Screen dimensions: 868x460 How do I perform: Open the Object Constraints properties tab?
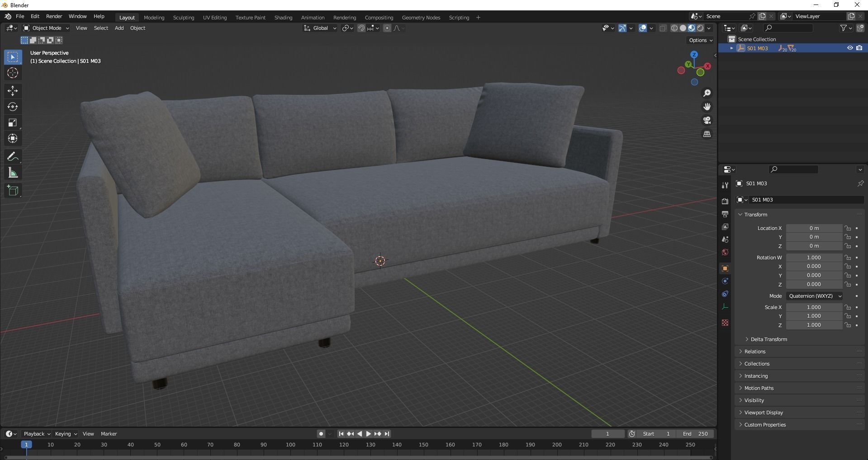(x=725, y=294)
